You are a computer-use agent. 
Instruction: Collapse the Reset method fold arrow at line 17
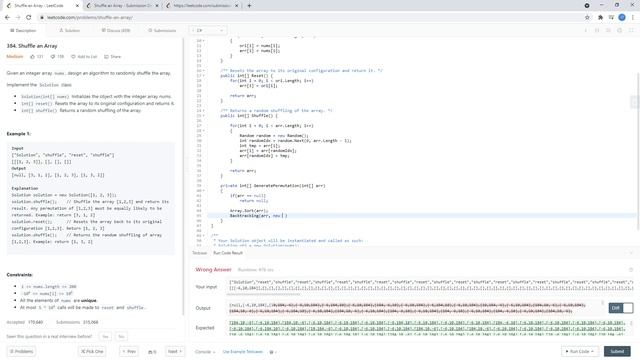click(x=204, y=76)
